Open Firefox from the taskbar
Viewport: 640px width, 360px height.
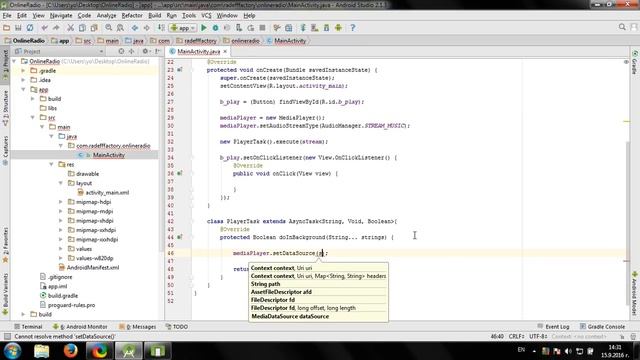click(x=70, y=351)
